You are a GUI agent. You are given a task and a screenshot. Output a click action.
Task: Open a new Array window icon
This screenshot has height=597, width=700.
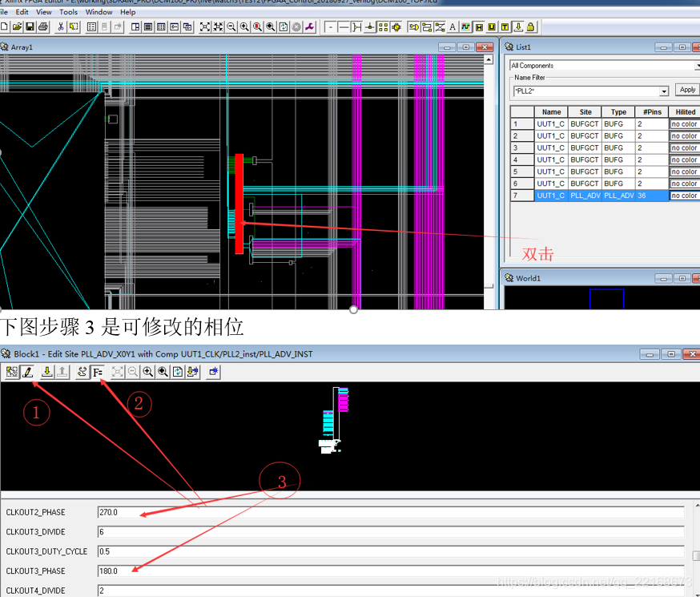(135, 26)
